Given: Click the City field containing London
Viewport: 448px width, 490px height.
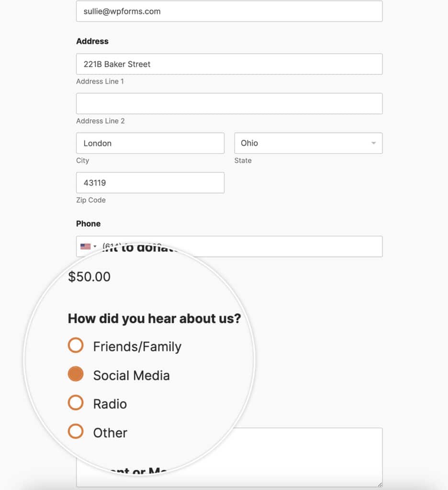Looking at the screenshot, I should click(x=150, y=143).
